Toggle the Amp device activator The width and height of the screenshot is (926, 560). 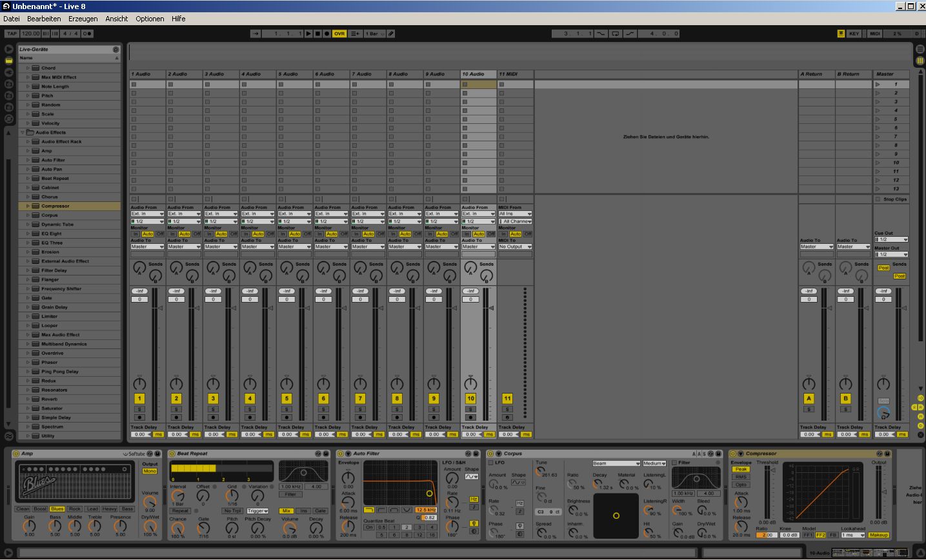(17, 454)
